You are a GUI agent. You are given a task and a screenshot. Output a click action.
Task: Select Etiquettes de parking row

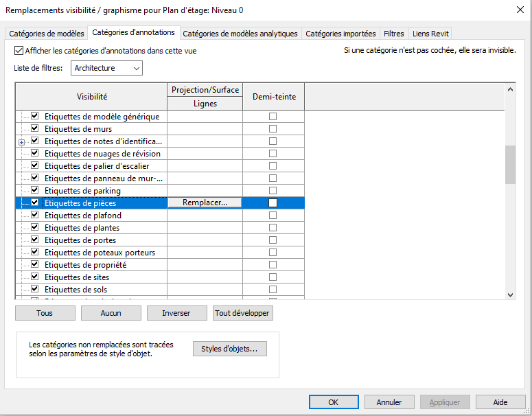(x=82, y=191)
